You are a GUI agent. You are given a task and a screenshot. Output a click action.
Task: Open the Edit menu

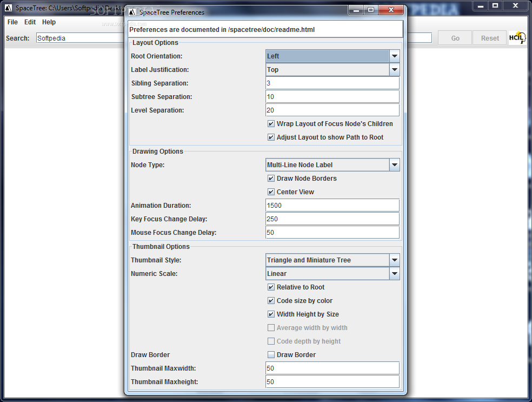30,22
